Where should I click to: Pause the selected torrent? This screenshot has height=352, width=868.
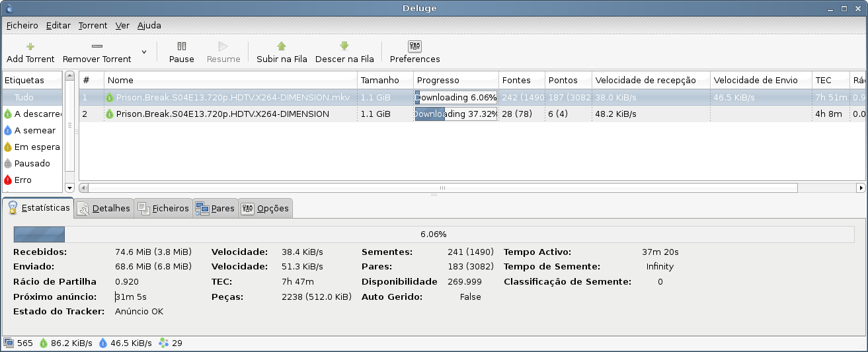tap(182, 53)
